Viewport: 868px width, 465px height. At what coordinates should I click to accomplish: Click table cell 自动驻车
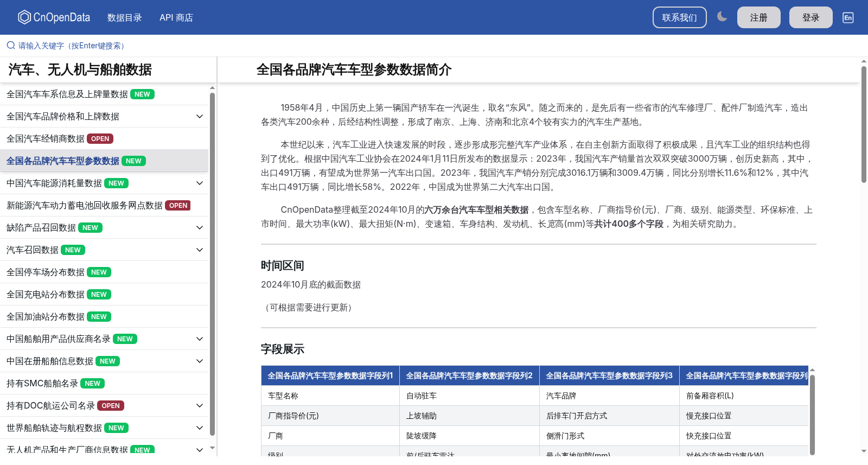click(469, 396)
